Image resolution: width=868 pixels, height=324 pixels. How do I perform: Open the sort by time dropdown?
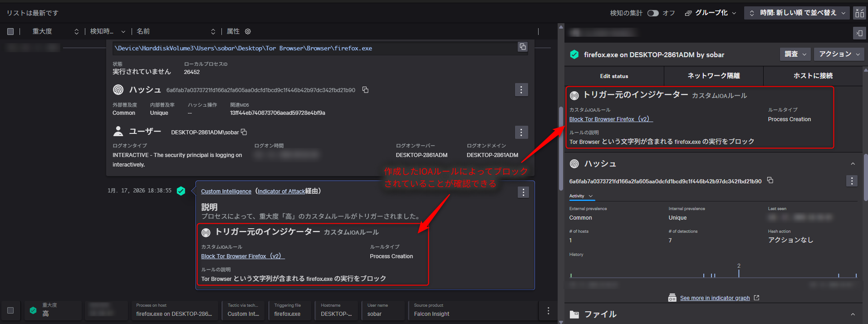797,13
